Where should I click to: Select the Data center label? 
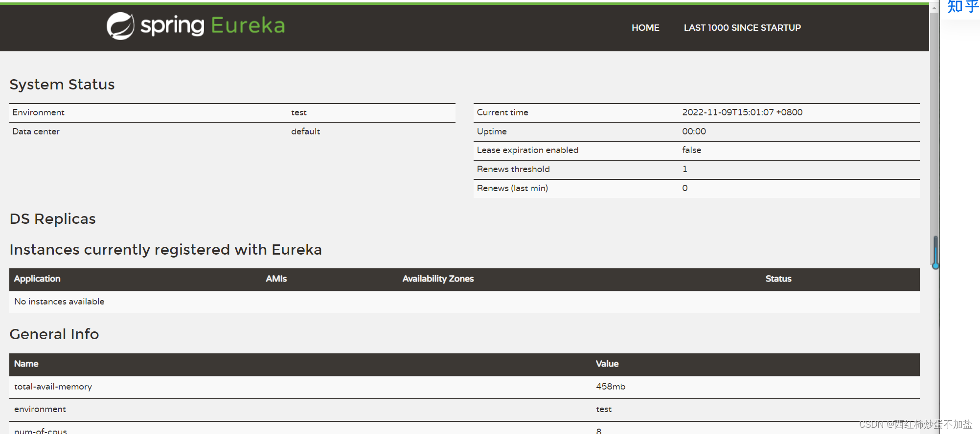[36, 131]
